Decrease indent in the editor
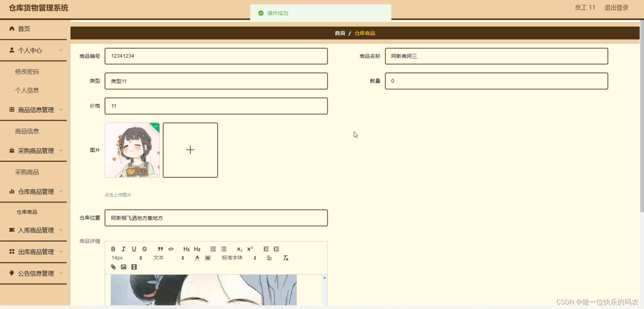 click(266, 249)
